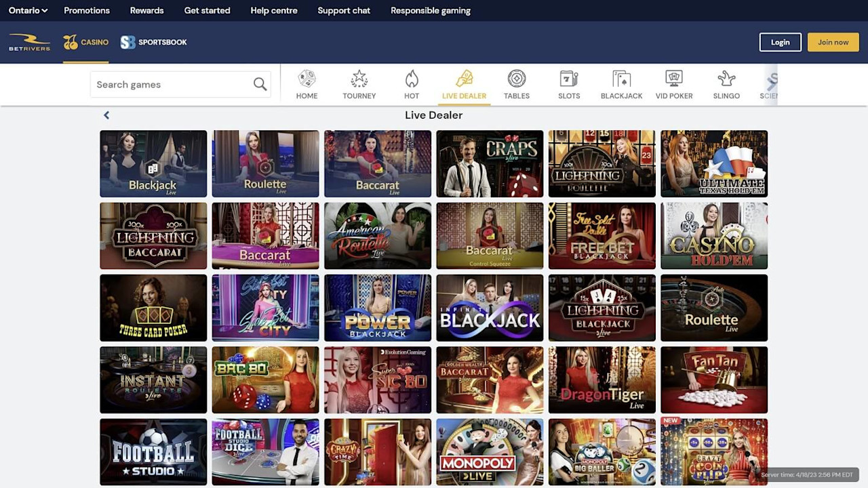
Task: Open the Blackjack category
Action: tap(621, 85)
